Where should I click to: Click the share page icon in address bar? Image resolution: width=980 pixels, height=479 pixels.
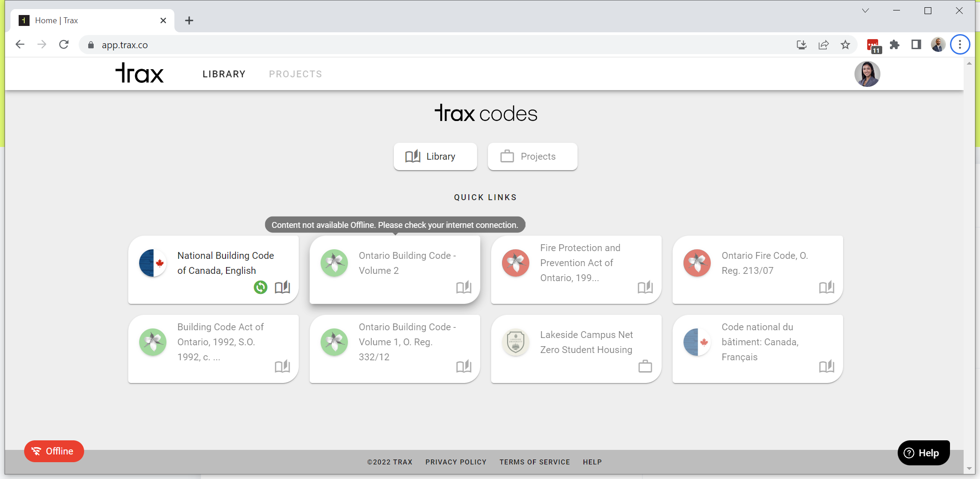pyautogui.click(x=824, y=45)
